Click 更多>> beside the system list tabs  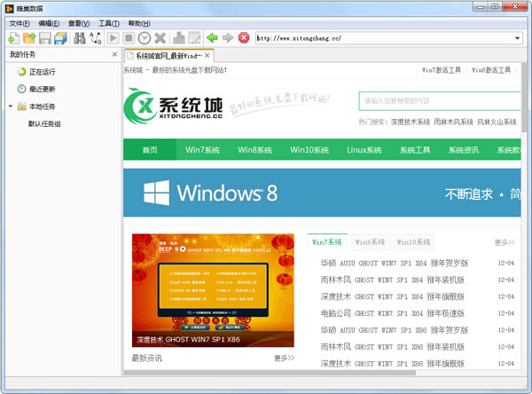tap(505, 242)
